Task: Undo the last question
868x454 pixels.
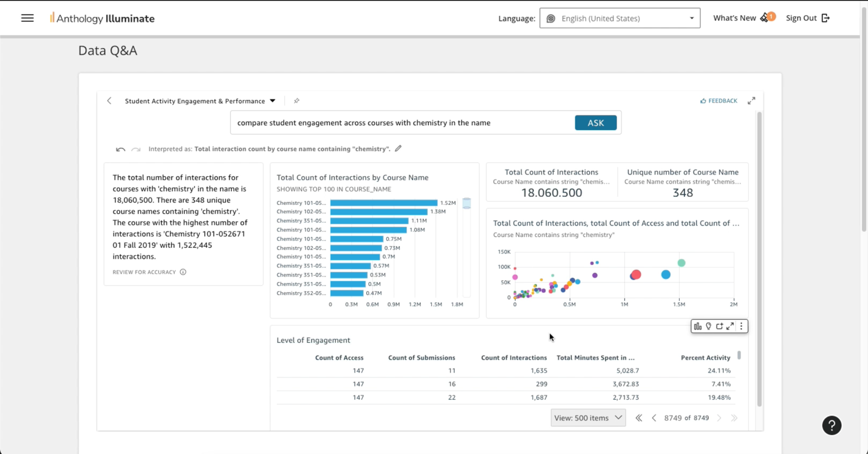Action: point(120,149)
